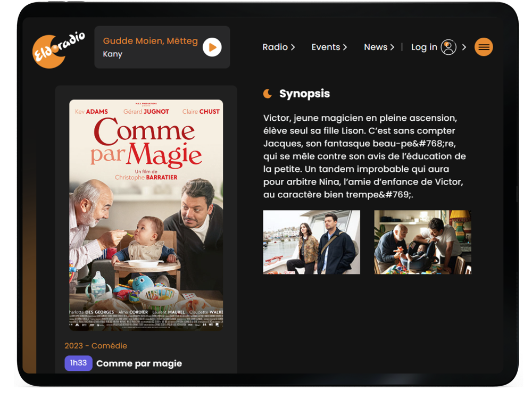Viewport: 532px width, 399px height.
Task: Select the 2023 - Comédie label
Action: click(96, 346)
